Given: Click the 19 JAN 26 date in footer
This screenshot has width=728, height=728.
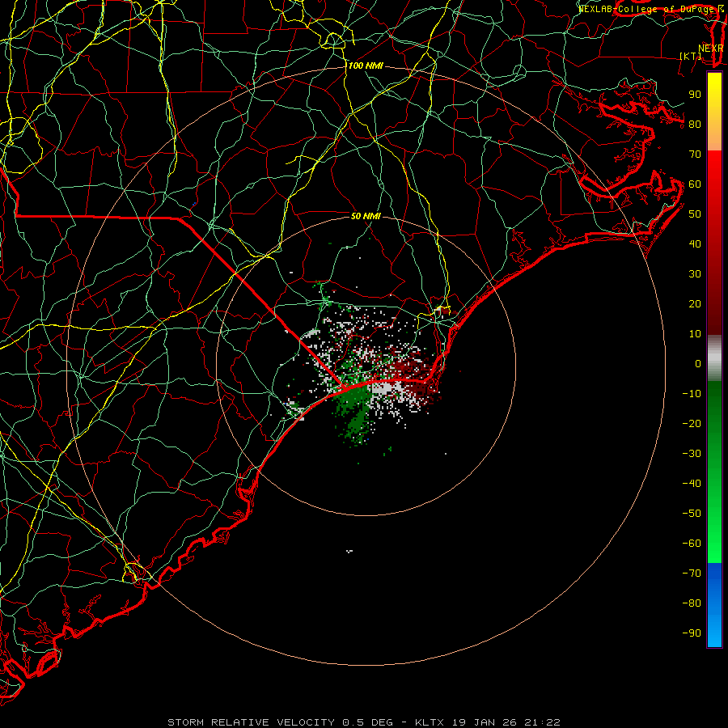Looking at the screenshot, I should [x=485, y=722].
